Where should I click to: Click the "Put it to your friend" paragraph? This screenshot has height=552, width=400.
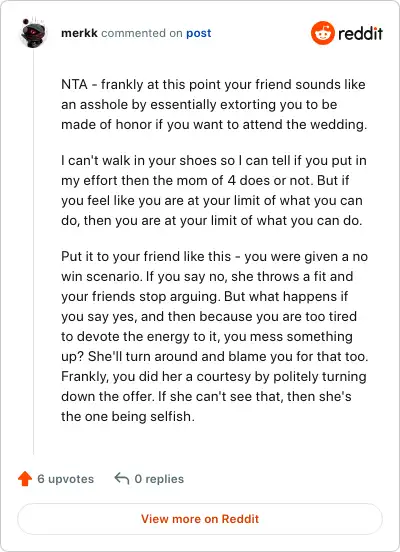click(214, 336)
